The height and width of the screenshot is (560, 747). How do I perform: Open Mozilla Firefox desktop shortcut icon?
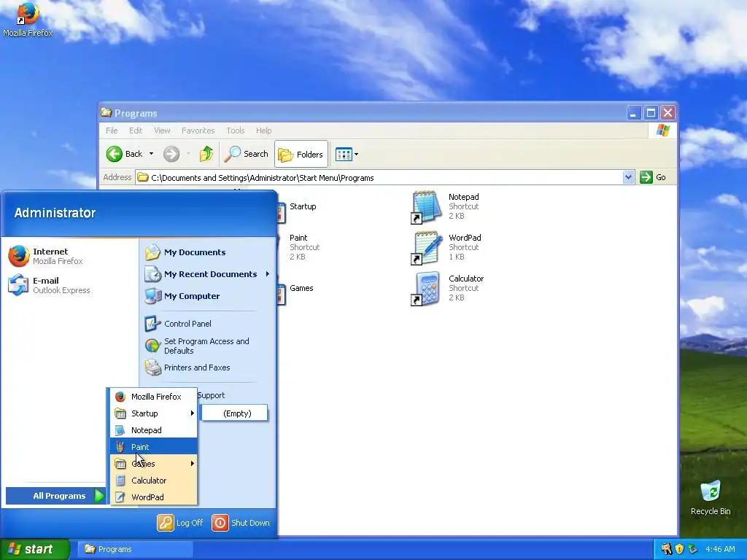28,15
